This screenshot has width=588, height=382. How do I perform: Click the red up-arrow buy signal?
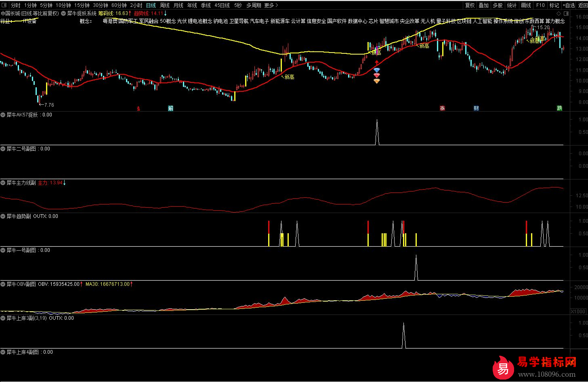376,63
